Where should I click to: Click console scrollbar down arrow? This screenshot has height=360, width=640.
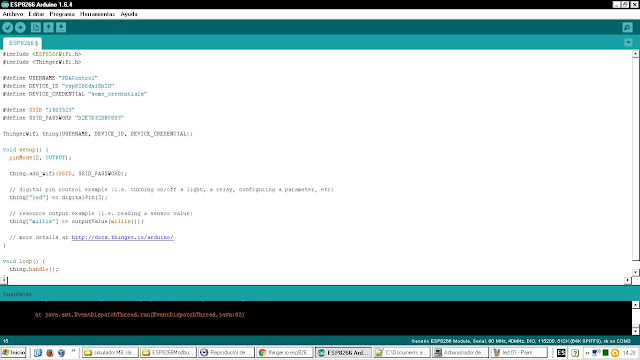coord(636,331)
